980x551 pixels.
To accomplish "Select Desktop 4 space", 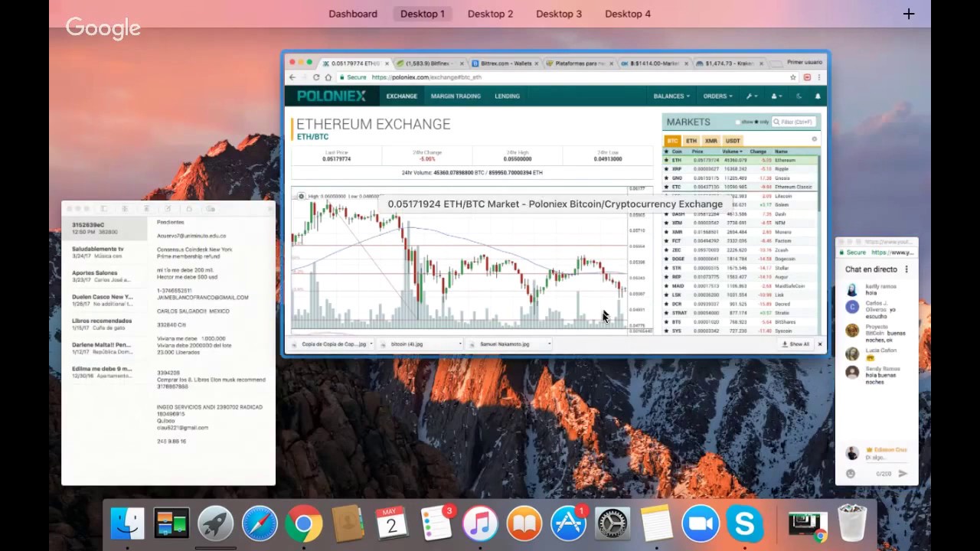I will point(628,14).
